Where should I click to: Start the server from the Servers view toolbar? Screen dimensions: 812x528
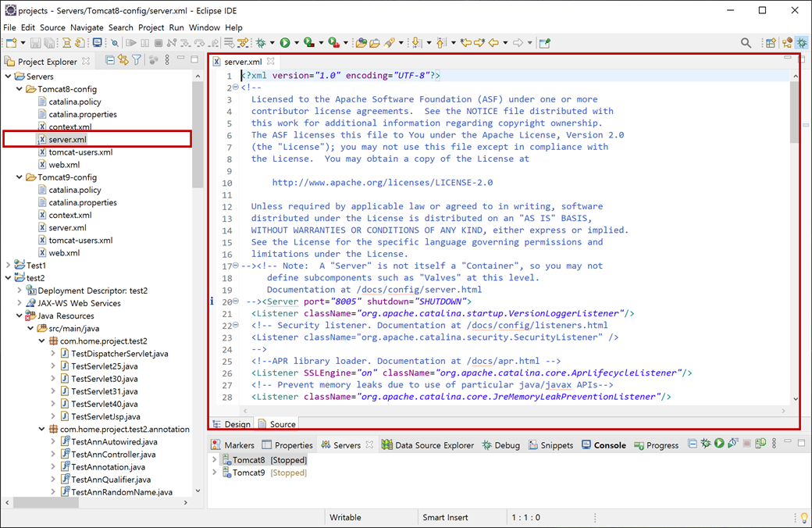tap(719, 444)
